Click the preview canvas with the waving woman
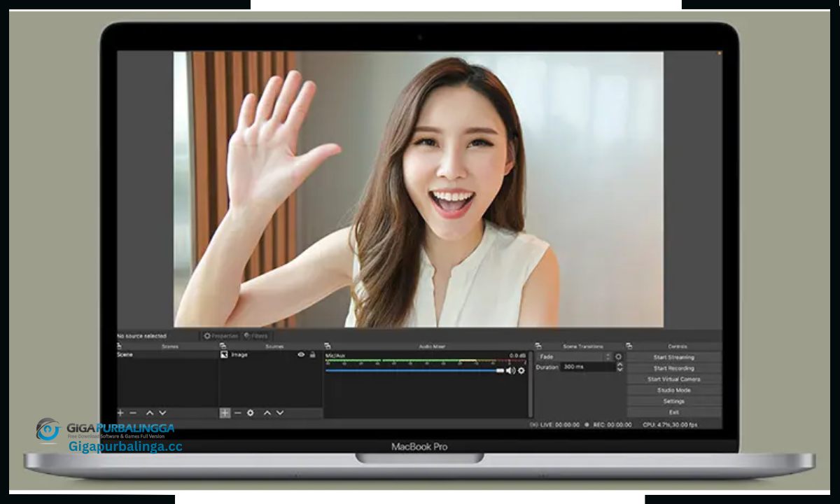Screen dimensions: 840x504 tap(419, 189)
